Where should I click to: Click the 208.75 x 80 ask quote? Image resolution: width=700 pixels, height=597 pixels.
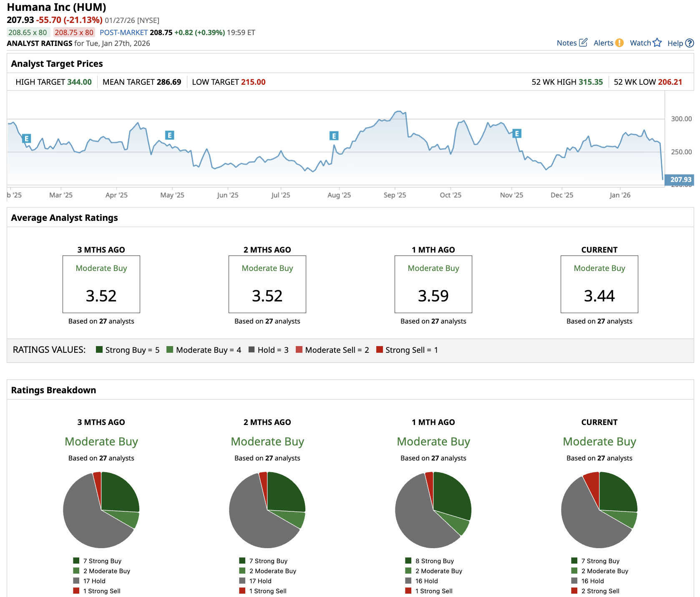[x=74, y=33]
